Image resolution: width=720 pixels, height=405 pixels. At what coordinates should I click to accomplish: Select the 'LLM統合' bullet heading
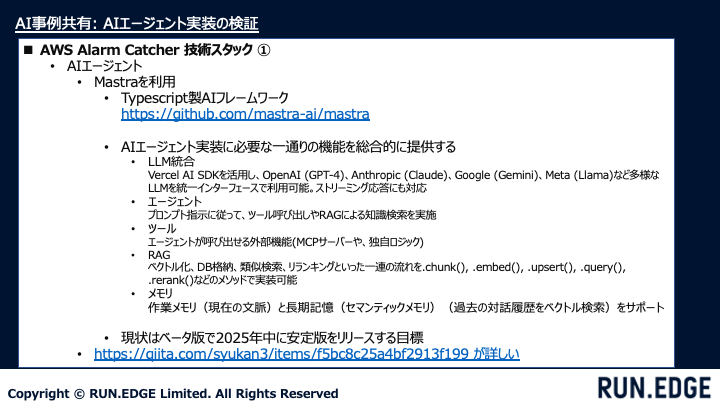[x=171, y=162]
